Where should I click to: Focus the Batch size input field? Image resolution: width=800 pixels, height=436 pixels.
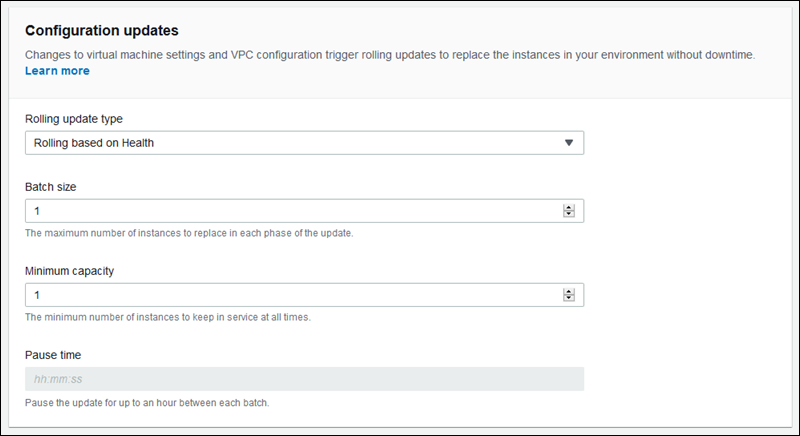click(290, 211)
